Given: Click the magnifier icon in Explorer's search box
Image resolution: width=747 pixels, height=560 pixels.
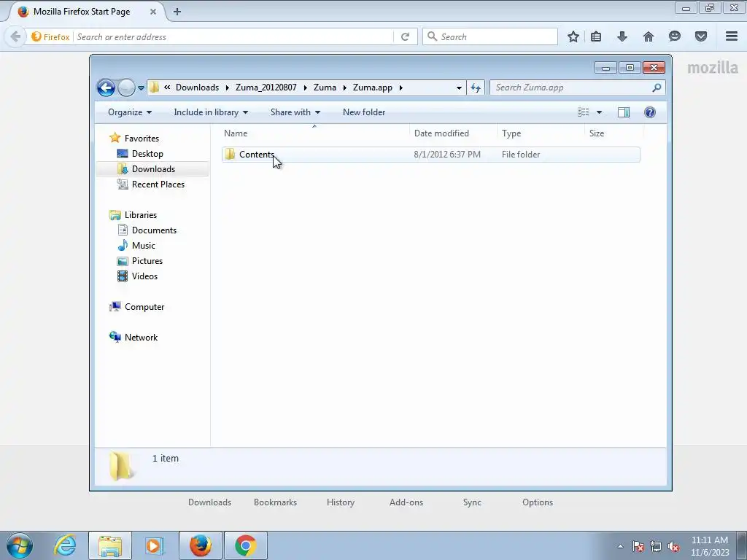Looking at the screenshot, I should (657, 87).
